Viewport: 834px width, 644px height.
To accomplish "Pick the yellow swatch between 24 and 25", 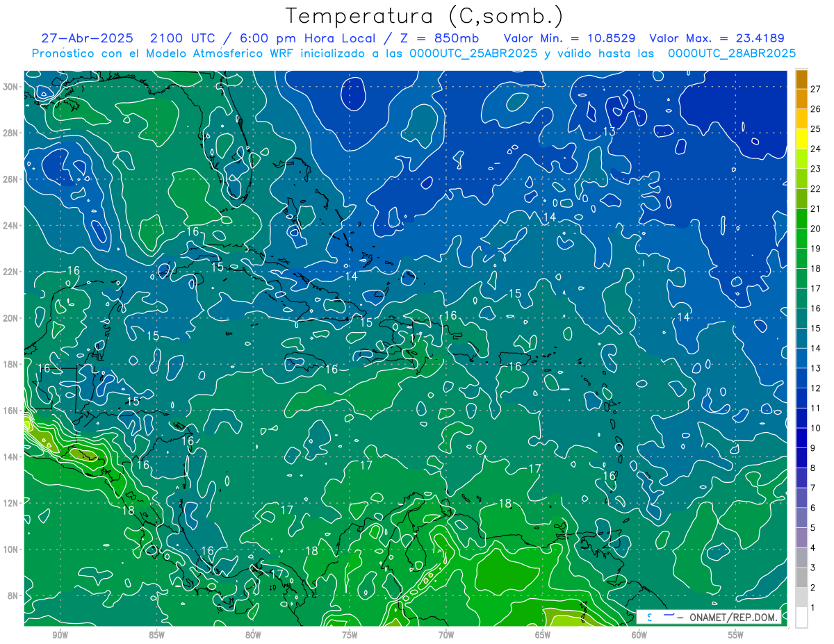I will pos(801,138).
